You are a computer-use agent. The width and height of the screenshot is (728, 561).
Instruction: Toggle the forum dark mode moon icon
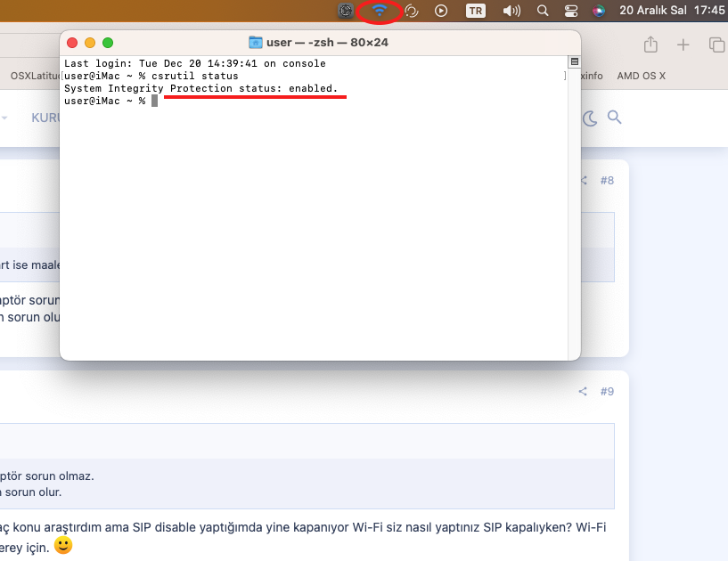click(589, 118)
